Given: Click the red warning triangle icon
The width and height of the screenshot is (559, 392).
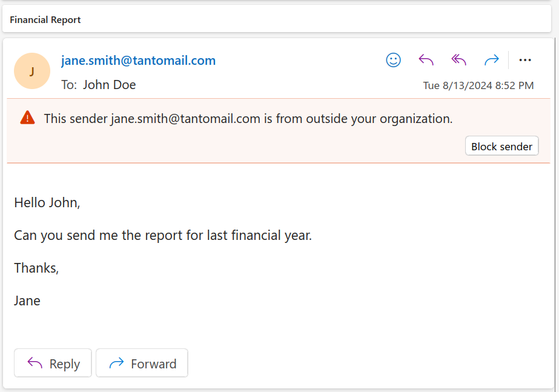Looking at the screenshot, I should point(27,118).
